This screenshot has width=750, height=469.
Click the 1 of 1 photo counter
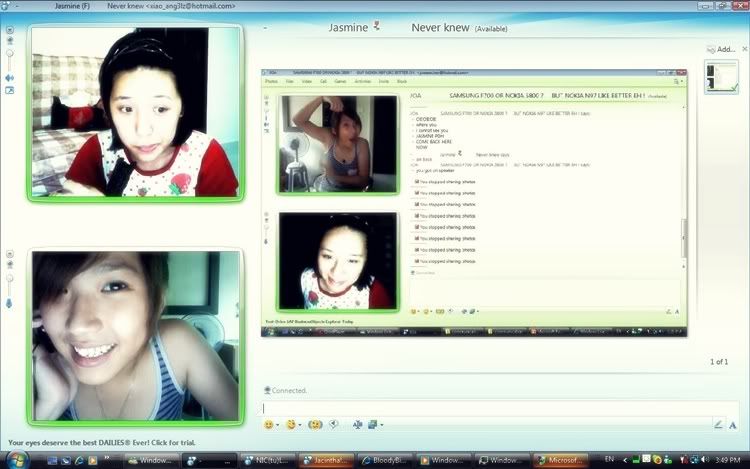719,362
